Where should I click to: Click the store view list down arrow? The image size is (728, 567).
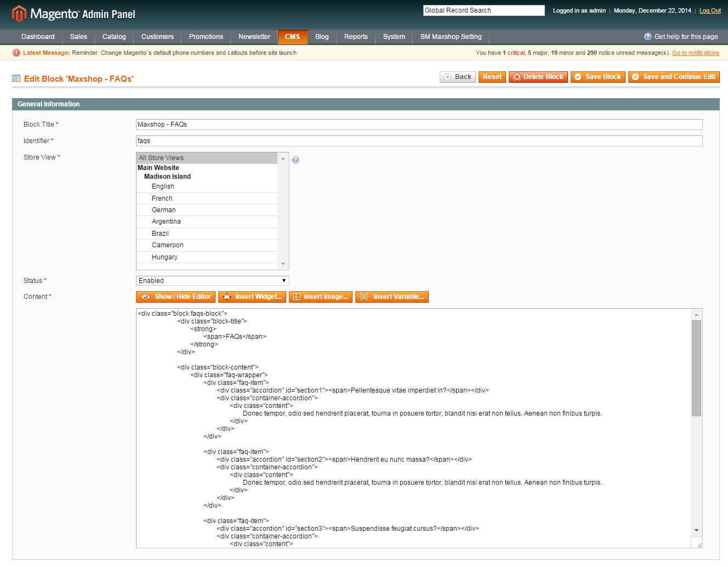click(283, 264)
